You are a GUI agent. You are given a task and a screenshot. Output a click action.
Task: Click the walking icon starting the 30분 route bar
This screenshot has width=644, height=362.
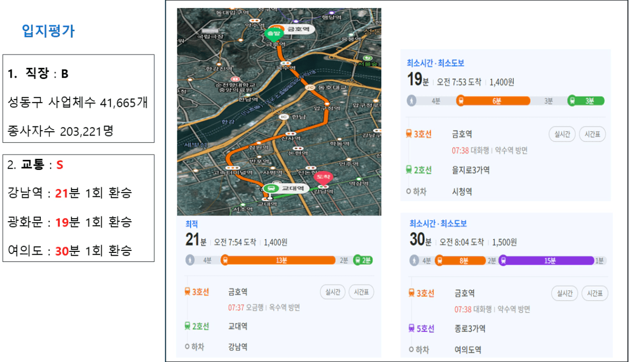point(415,260)
